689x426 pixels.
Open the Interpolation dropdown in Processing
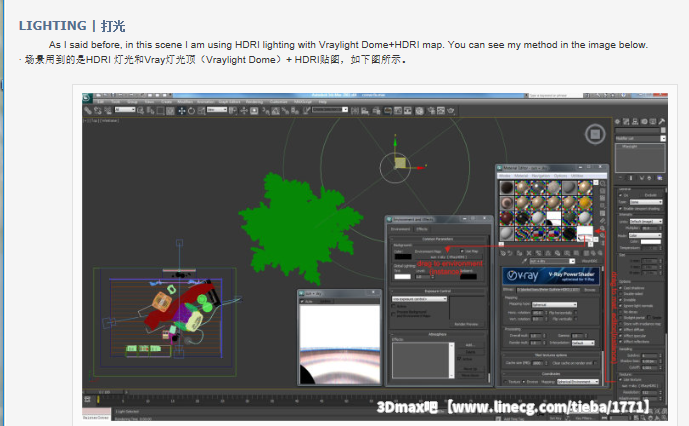point(583,342)
